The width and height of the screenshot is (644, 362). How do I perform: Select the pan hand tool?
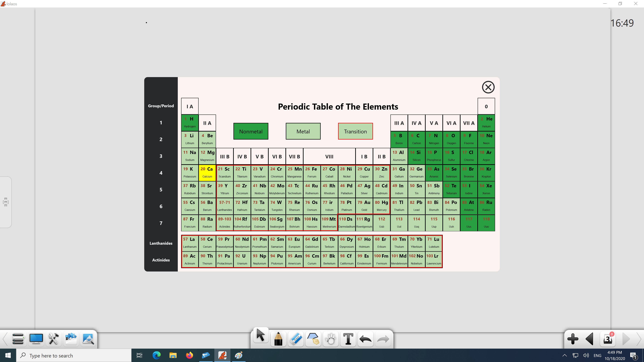(331, 339)
